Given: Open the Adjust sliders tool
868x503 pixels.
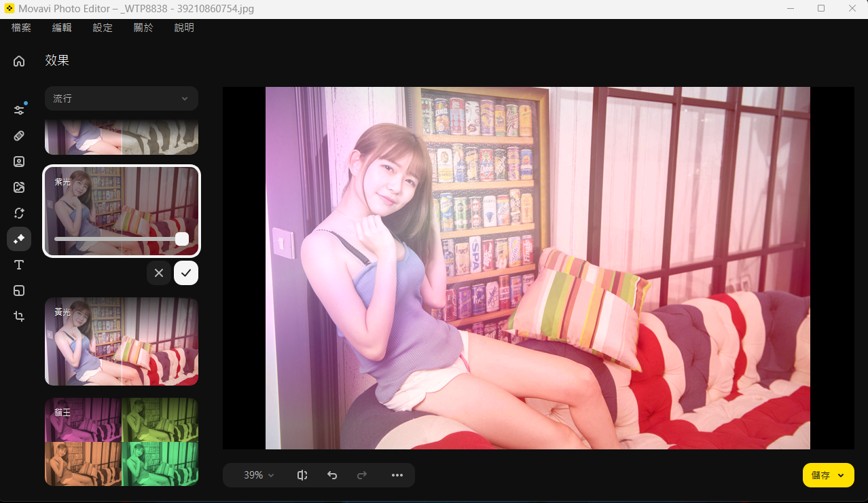Looking at the screenshot, I should click(x=19, y=110).
